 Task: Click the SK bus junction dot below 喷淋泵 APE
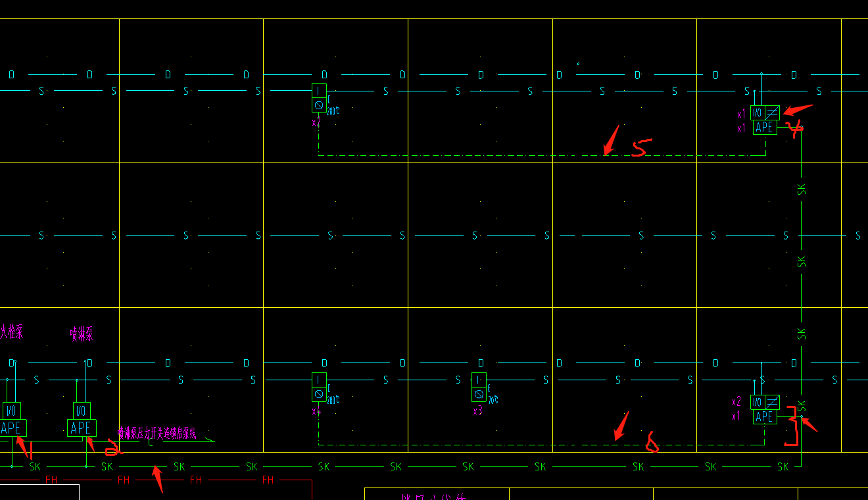tap(86, 466)
